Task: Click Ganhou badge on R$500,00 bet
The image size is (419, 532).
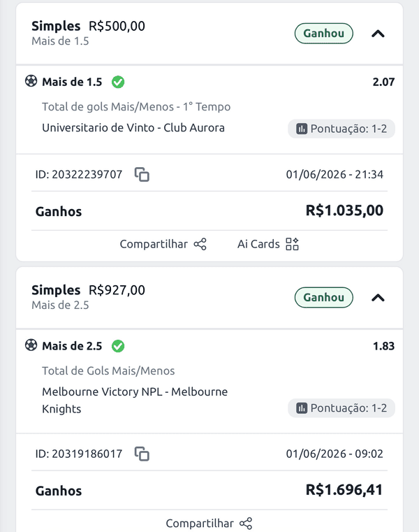Action: click(324, 34)
